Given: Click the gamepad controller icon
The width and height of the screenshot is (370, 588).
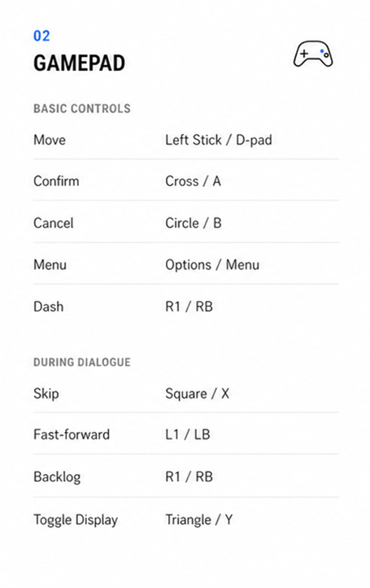Looking at the screenshot, I should (x=312, y=54).
